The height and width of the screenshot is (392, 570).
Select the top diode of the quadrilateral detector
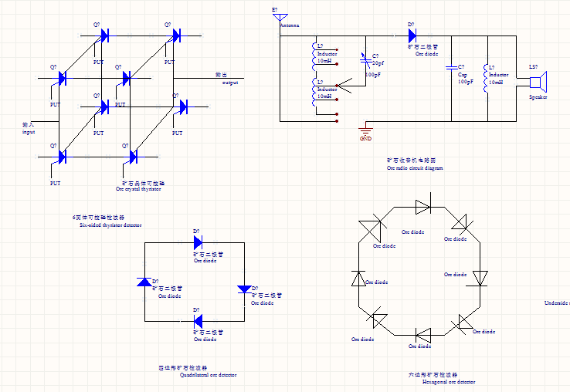tap(198, 242)
